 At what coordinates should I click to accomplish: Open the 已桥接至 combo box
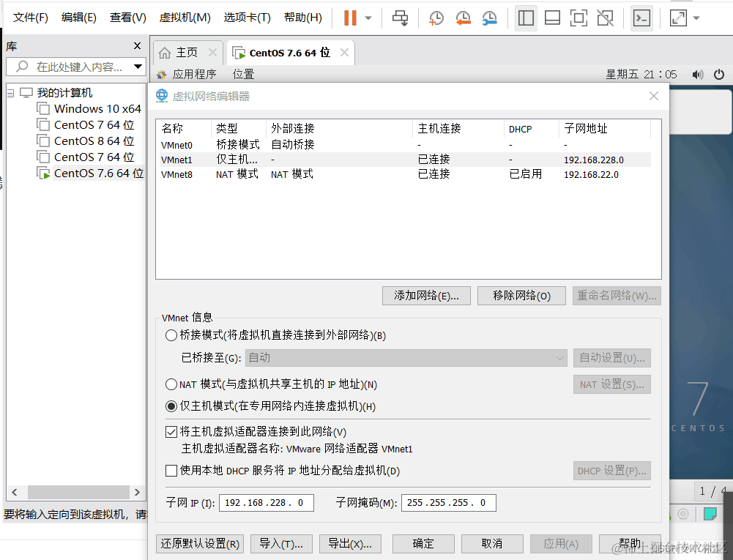click(x=406, y=358)
